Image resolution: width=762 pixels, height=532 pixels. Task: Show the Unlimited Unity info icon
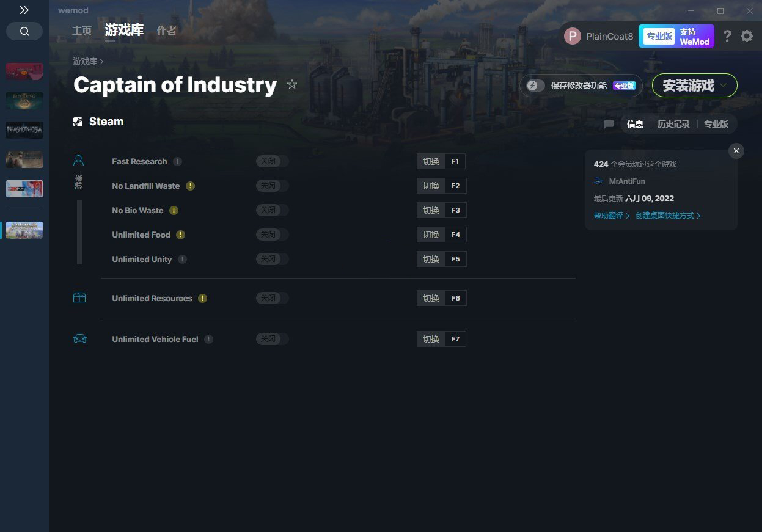coord(182,259)
